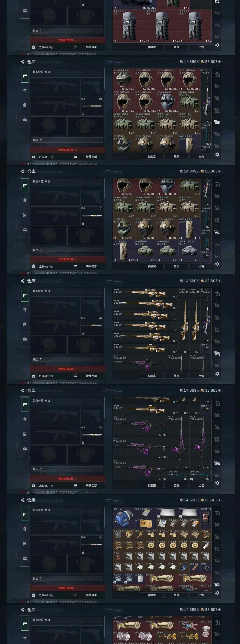The height and width of the screenshot is (644, 240).
Task: Toggle the lock under the 暗星 knife beside the GT5 helmets
Action: point(83,114)
